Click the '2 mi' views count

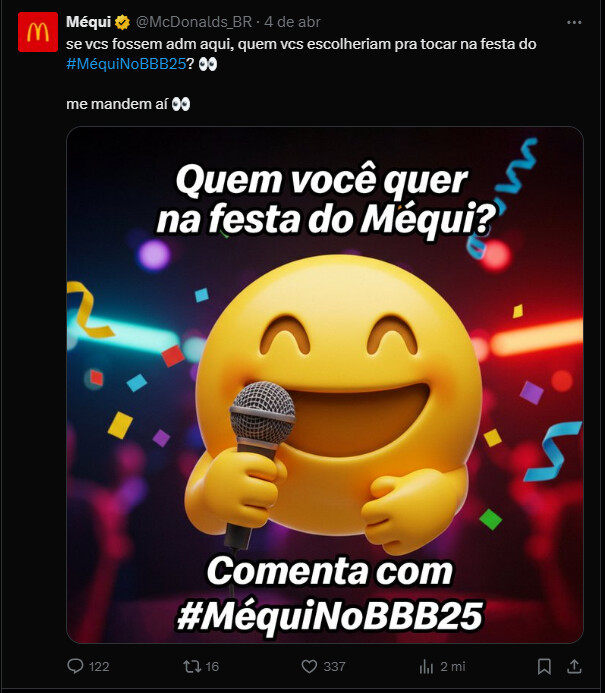[453, 666]
